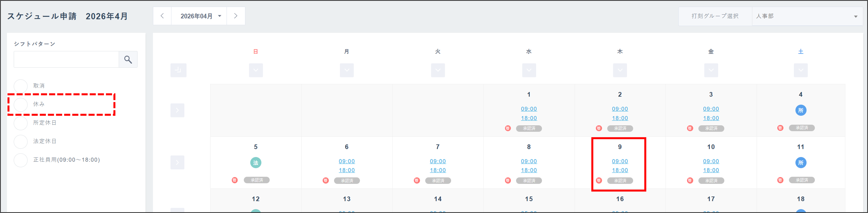Click the second week row arrow button
Viewport: 868px width, 213px height.
point(177,162)
